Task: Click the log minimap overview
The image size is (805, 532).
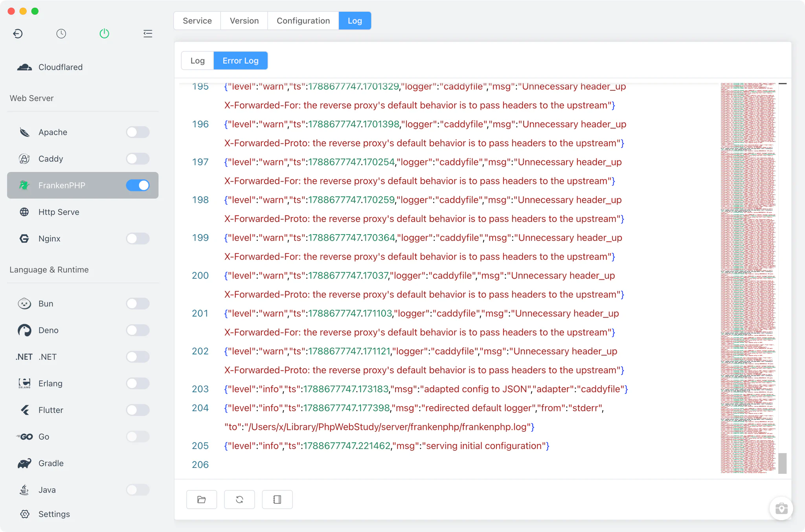Action: coord(748,278)
